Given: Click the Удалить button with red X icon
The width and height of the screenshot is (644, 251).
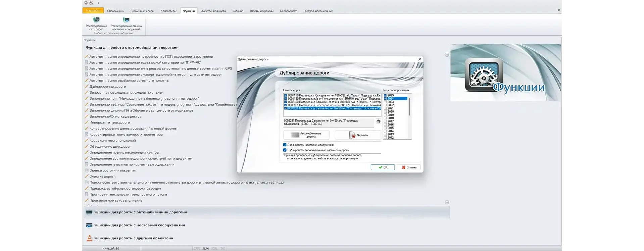Looking at the screenshot, I should [358, 135].
